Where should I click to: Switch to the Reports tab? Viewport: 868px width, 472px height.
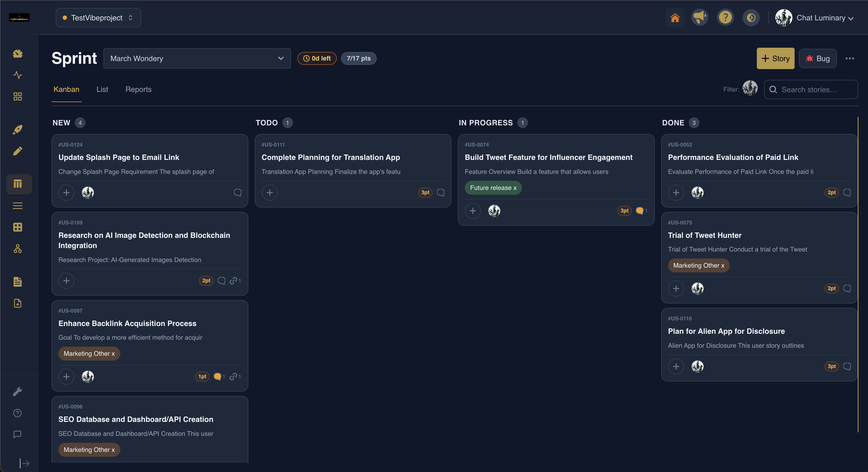tap(139, 90)
